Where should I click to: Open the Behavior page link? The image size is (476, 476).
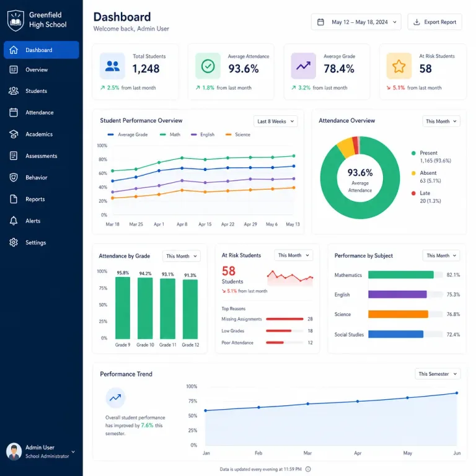click(42, 177)
